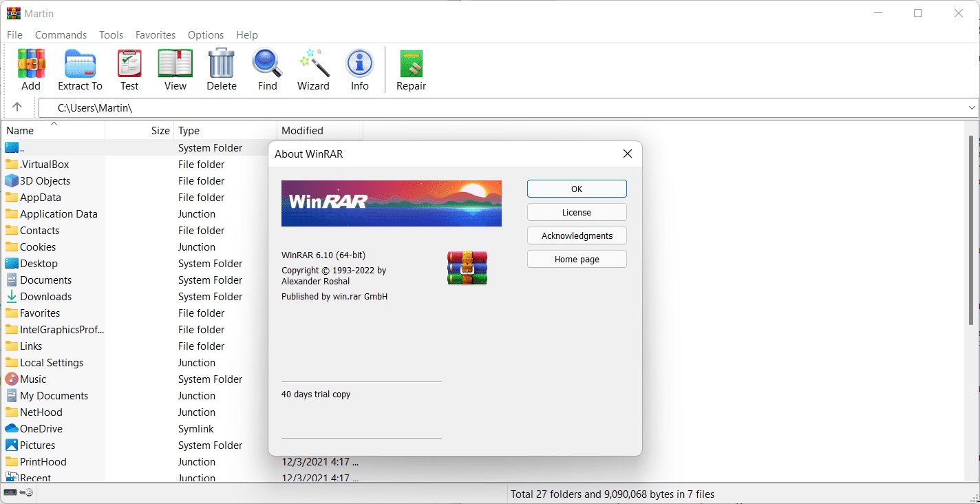Open the Commands menu
The height and width of the screenshot is (504, 980).
[61, 35]
